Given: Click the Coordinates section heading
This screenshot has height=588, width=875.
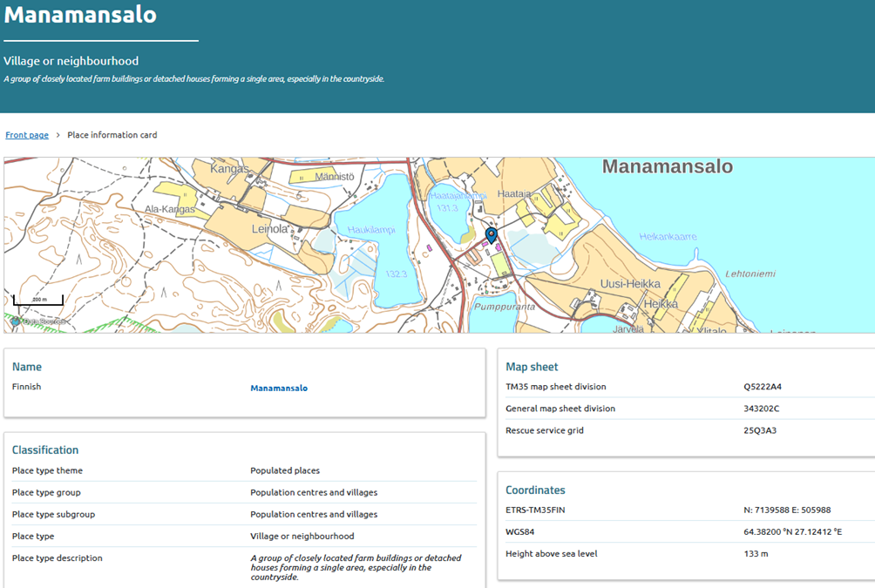Looking at the screenshot, I should coord(535,490).
